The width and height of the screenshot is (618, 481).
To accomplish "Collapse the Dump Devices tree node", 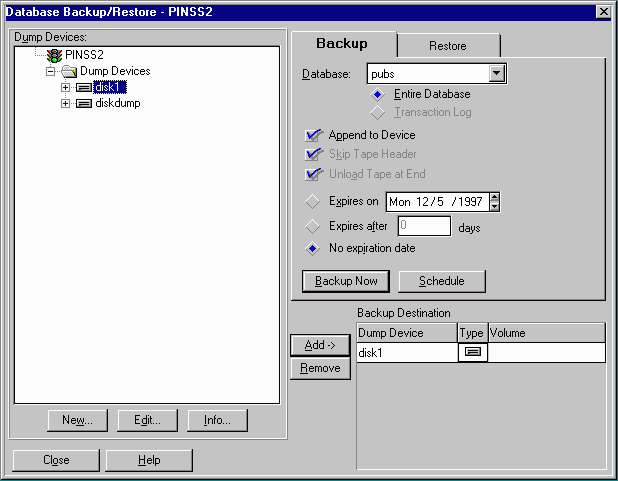I will coord(50,71).
